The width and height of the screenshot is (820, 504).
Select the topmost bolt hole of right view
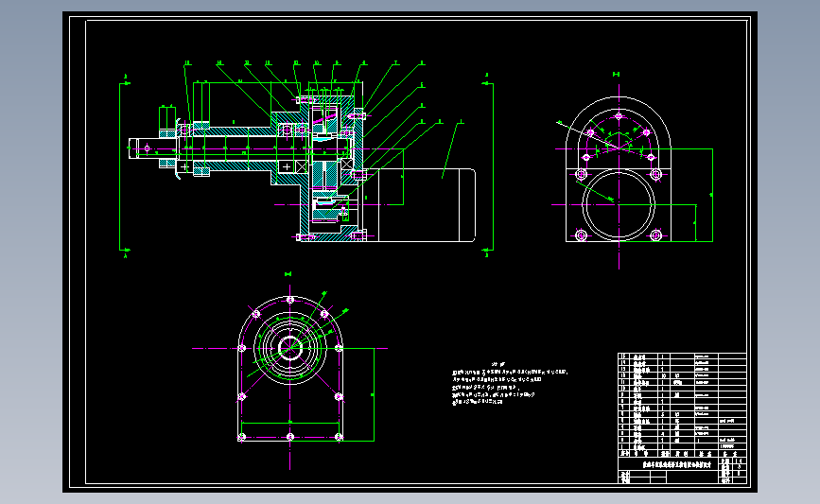coord(619,116)
